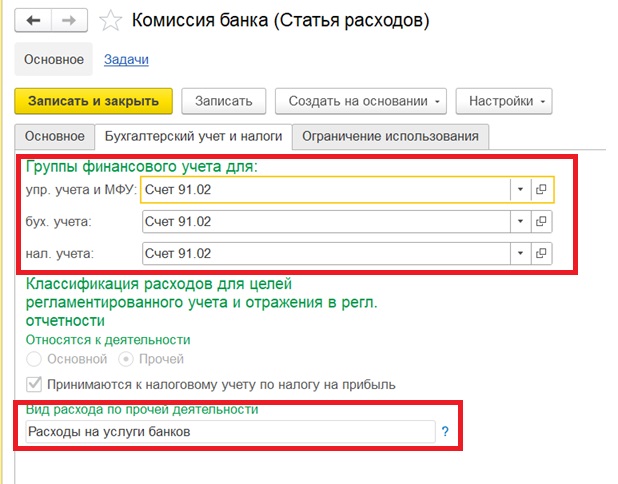Click the Записать и закрыть button
The width and height of the screenshot is (618, 484).
[94, 101]
